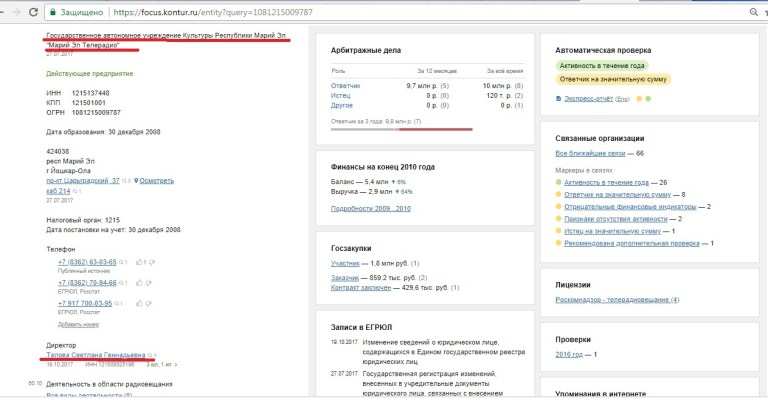
Task: Open Все ближайшие связи link
Action: [x=590, y=153]
